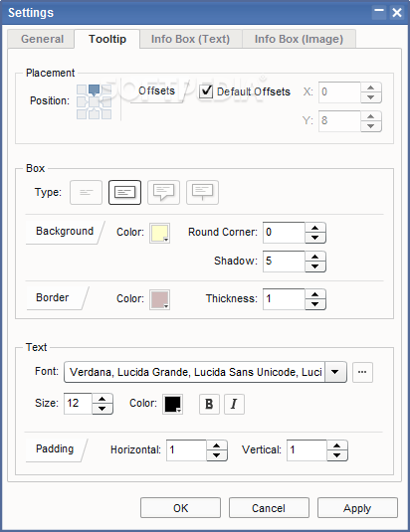Image resolution: width=410 pixels, height=532 pixels.
Task: Click the font Size input field
Action: 78,404
